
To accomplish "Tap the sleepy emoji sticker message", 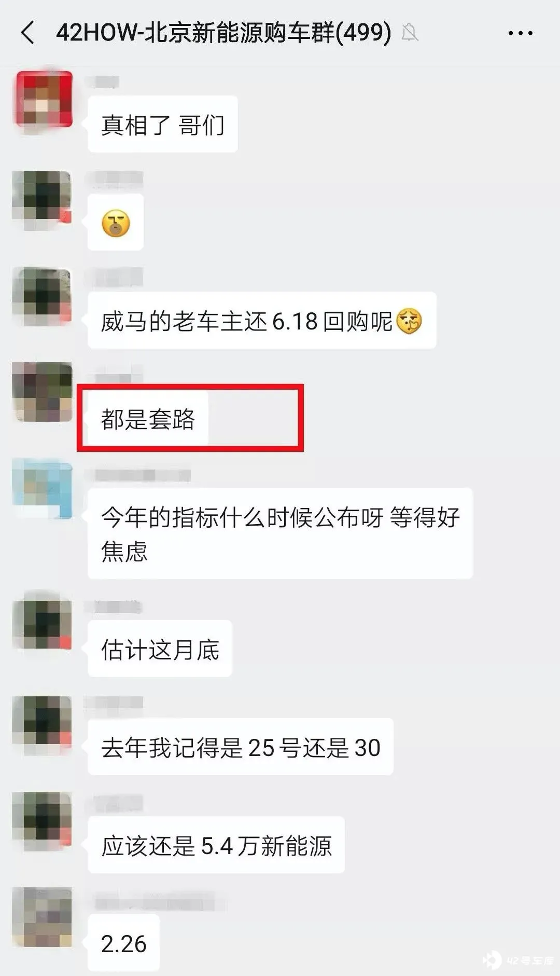I will pos(116,223).
